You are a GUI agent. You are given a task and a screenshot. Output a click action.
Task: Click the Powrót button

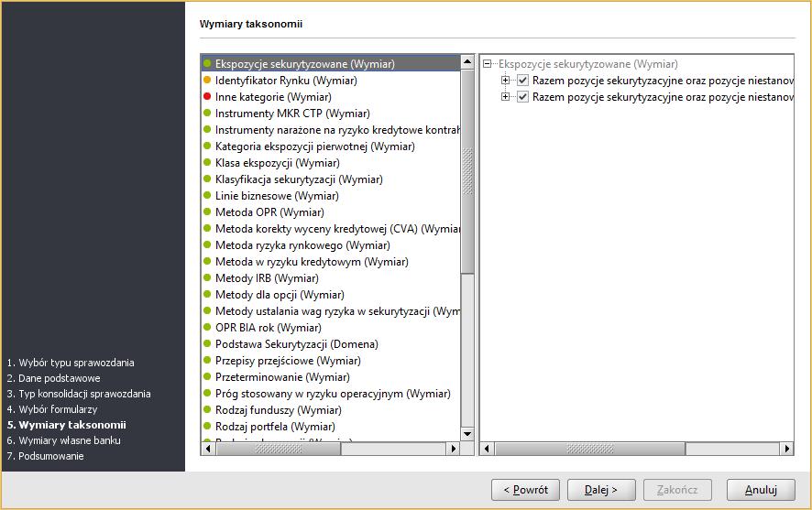(525, 490)
